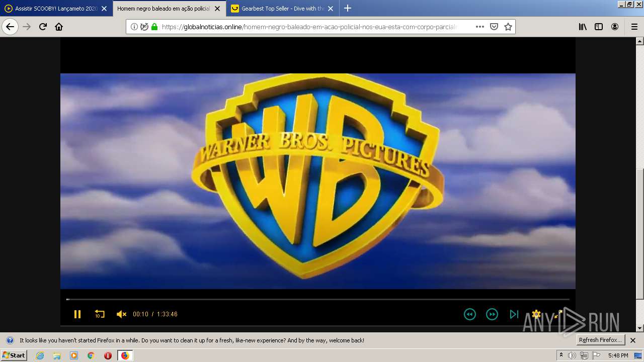Image resolution: width=644 pixels, height=362 pixels.
Task: Launch Chrome from the taskbar
Action: click(91, 355)
